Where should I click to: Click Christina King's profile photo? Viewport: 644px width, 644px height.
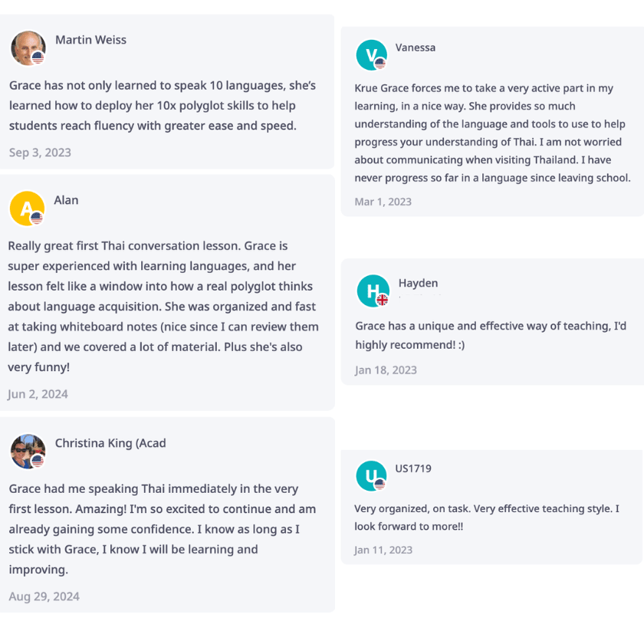point(28,451)
